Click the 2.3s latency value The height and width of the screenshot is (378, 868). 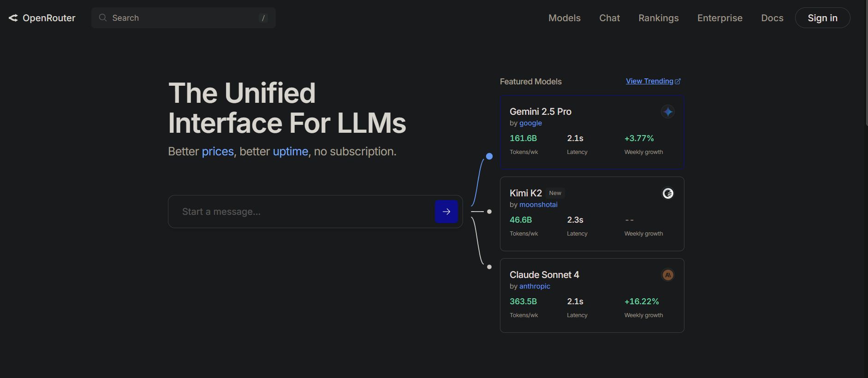pos(575,220)
